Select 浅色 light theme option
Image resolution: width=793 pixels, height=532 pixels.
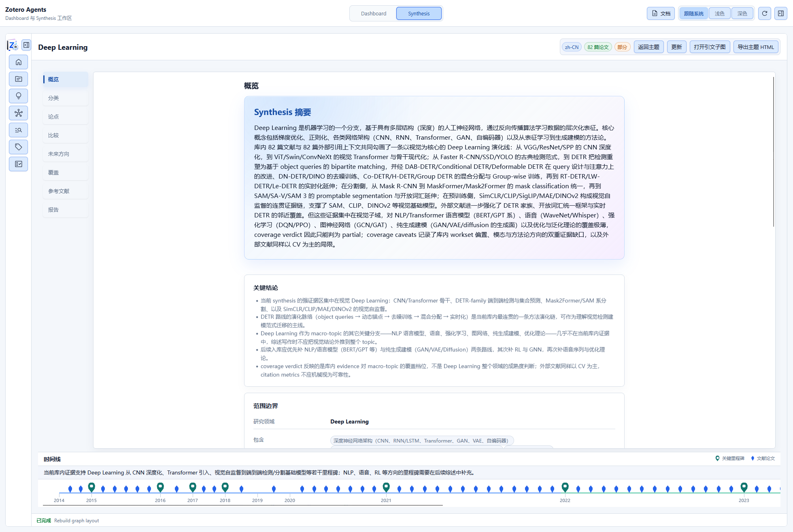(720, 13)
